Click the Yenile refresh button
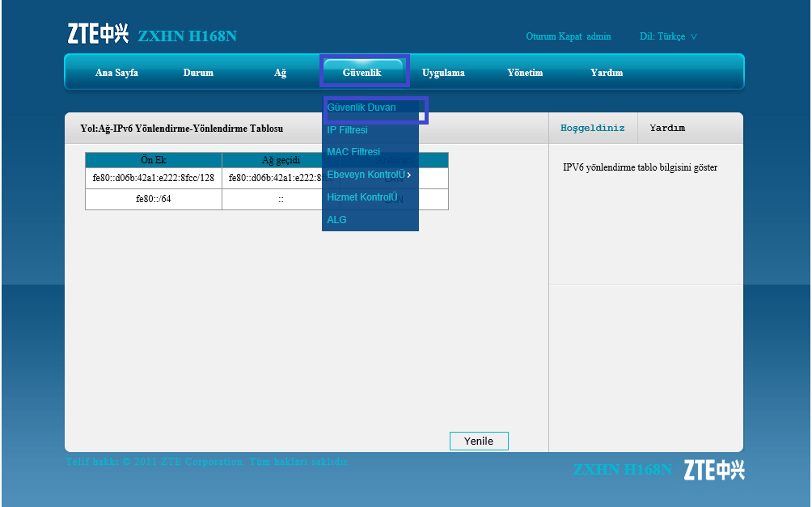812x507 pixels. tap(479, 442)
